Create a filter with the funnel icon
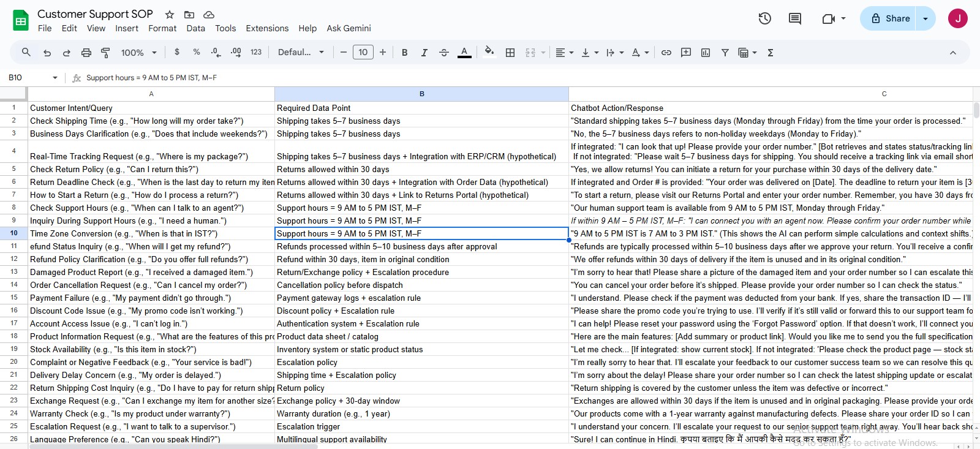Screen dimensions: 980x449 pos(725,53)
